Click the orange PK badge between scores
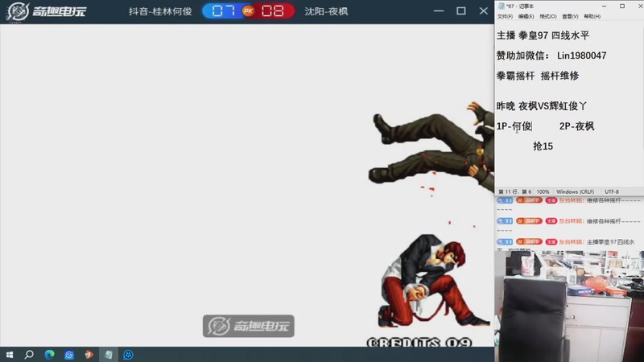644x362 pixels. 248,11
